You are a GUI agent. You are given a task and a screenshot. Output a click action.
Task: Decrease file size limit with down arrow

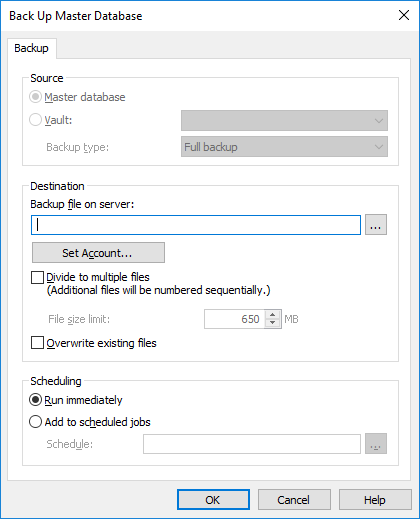[x=273, y=323]
